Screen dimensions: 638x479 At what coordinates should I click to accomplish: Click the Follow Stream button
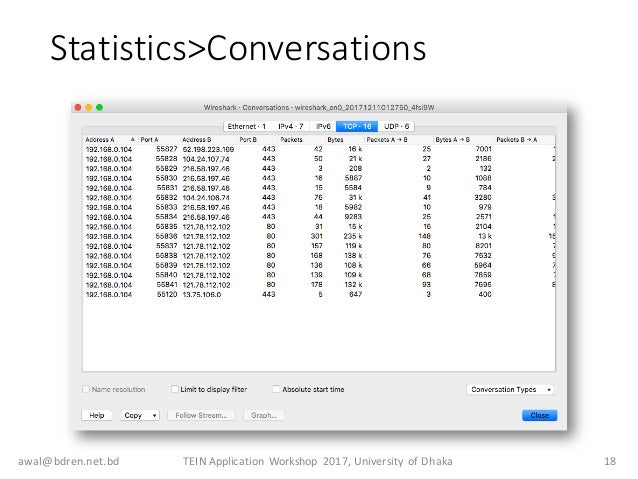tap(201, 414)
